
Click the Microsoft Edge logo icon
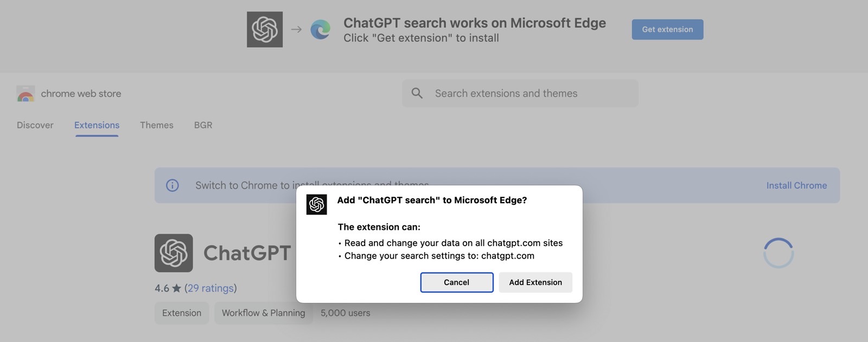(321, 29)
